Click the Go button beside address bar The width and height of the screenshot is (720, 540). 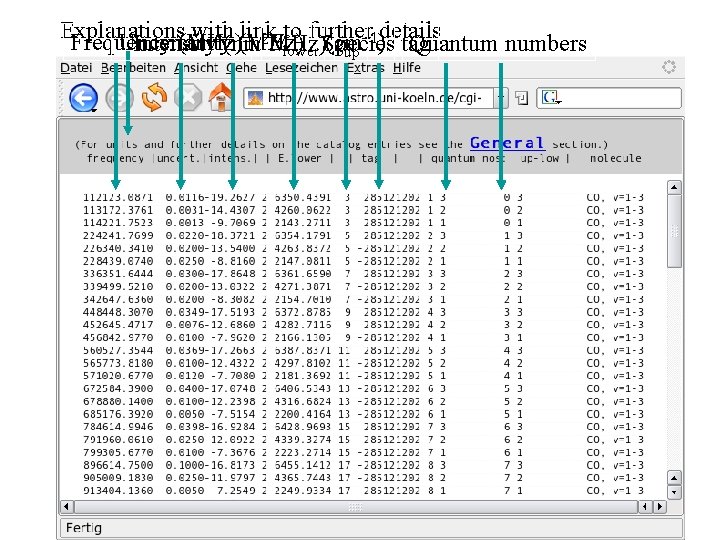click(x=521, y=98)
